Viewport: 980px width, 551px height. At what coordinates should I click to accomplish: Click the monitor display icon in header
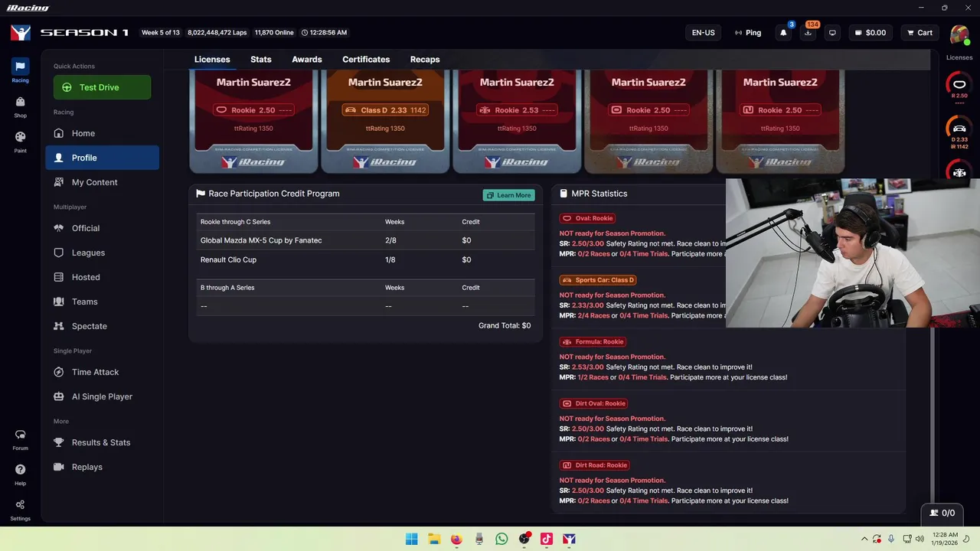[x=832, y=33]
